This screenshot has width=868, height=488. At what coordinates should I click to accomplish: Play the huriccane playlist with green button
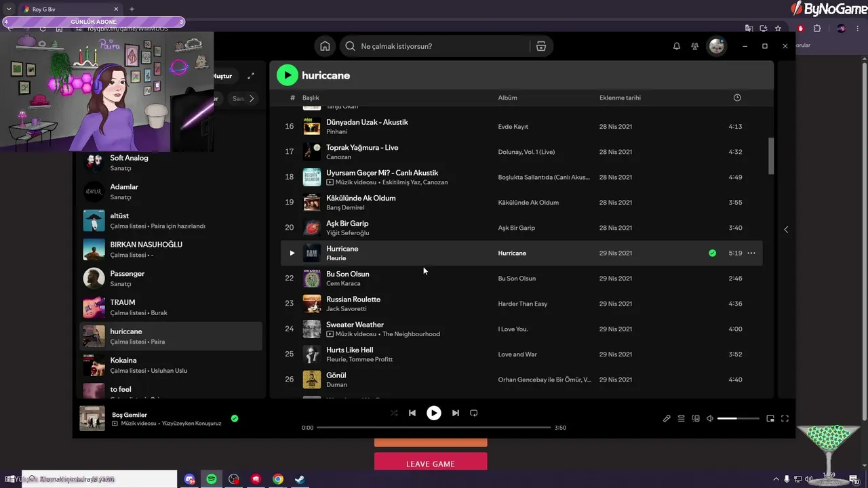point(288,75)
